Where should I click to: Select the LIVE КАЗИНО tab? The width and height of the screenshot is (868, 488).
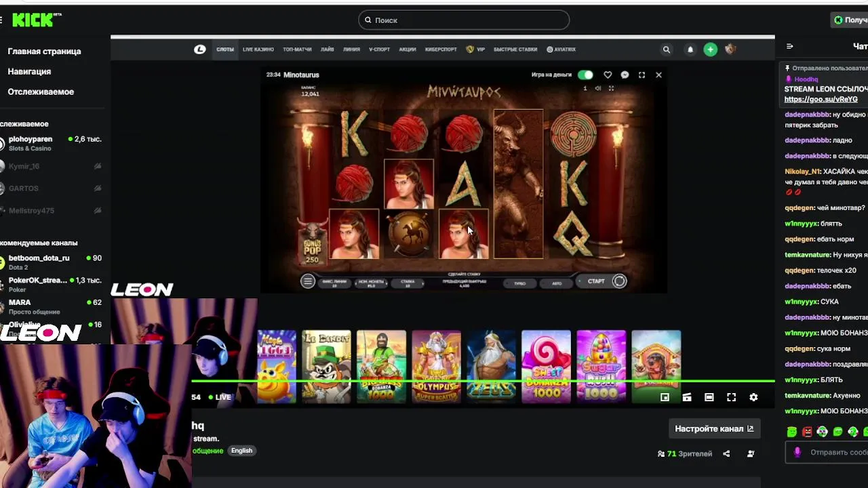pyautogui.click(x=258, y=49)
